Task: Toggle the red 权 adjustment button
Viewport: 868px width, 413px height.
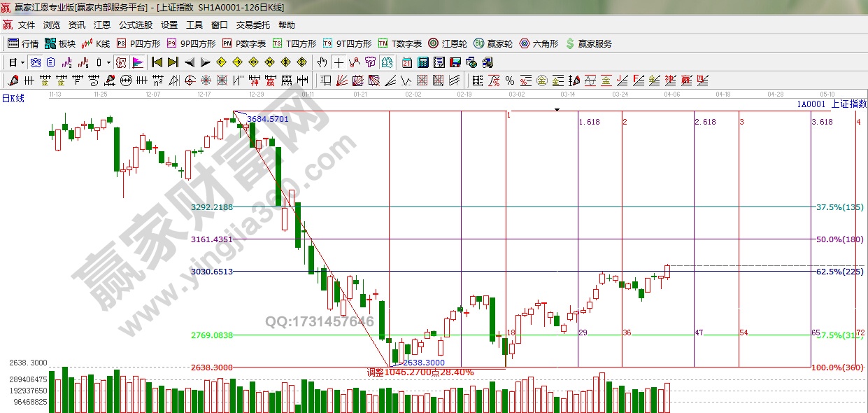Action: (x=120, y=62)
